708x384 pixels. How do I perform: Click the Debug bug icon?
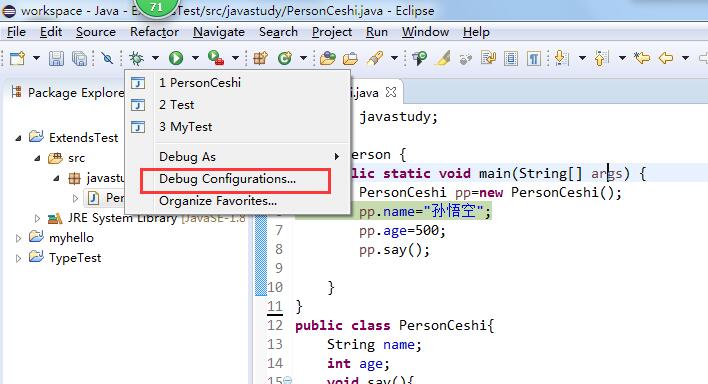(136, 58)
